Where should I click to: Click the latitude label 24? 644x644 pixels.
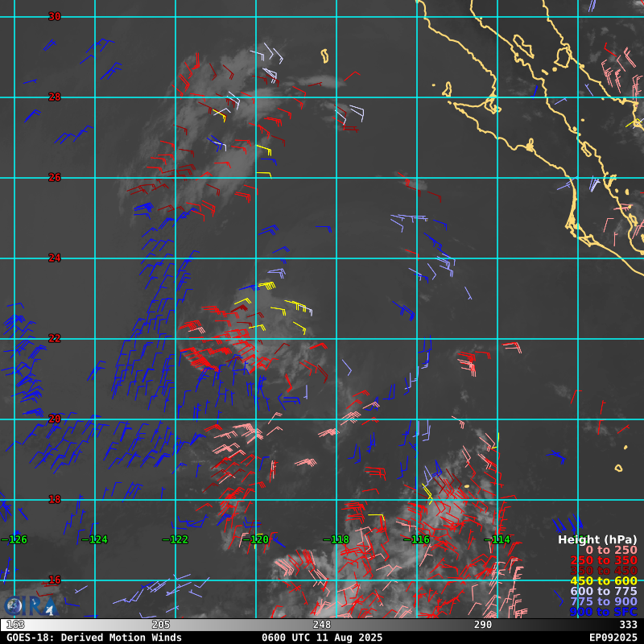[x=54, y=258]
